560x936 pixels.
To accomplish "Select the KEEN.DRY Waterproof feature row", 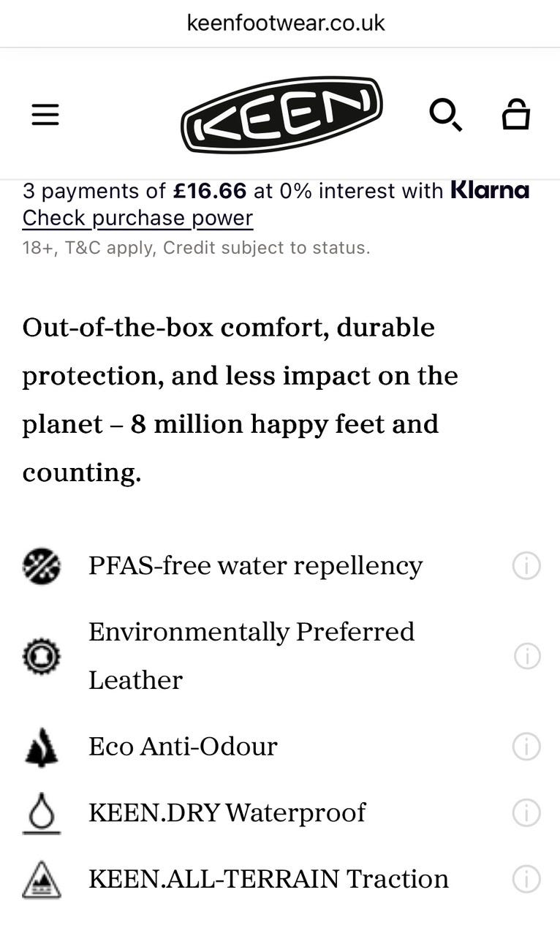I will tap(281, 812).
